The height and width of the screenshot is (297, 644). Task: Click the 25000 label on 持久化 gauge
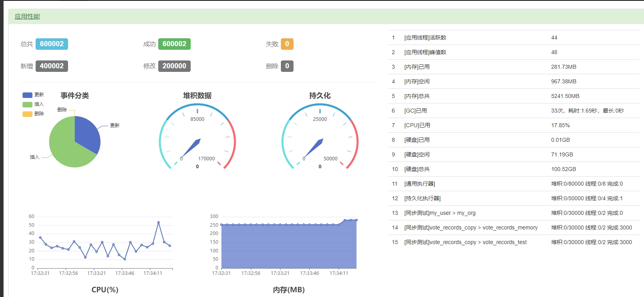point(320,119)
